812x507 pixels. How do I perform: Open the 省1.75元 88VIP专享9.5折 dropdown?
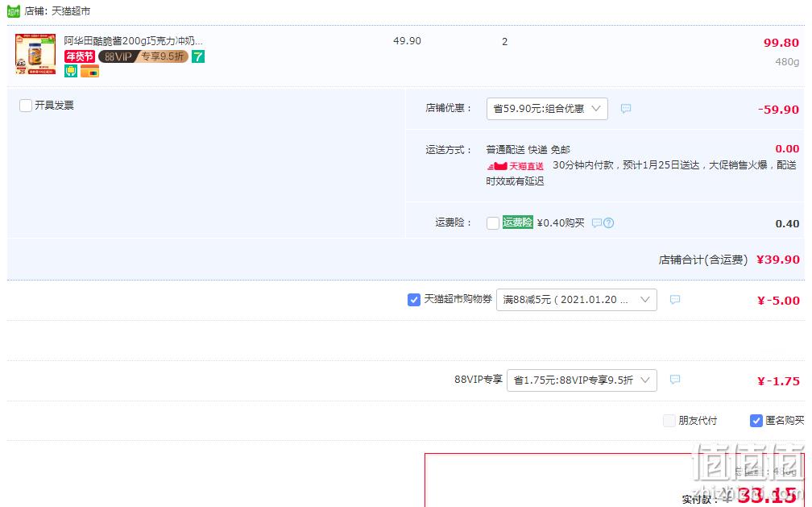(582, 380)
